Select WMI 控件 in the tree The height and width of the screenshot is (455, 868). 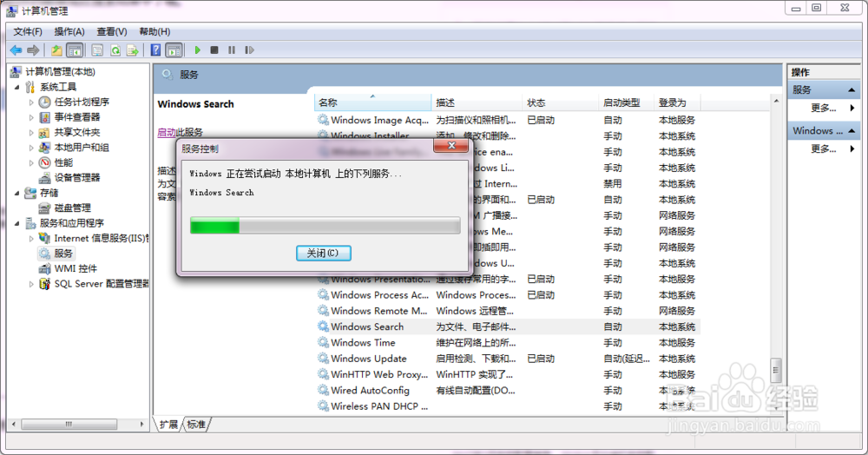pos(76,268)
